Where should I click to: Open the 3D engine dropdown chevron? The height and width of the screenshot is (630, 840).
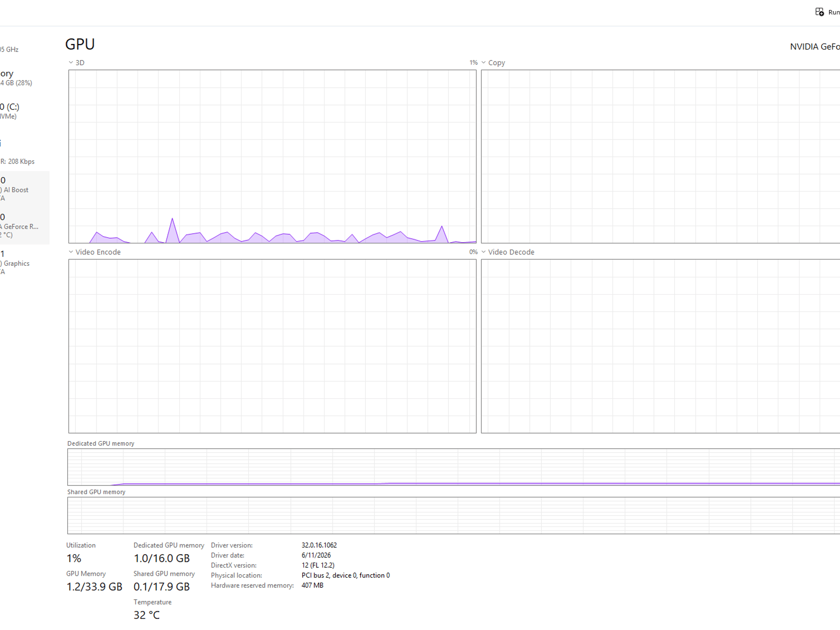[x=71, y=62]
